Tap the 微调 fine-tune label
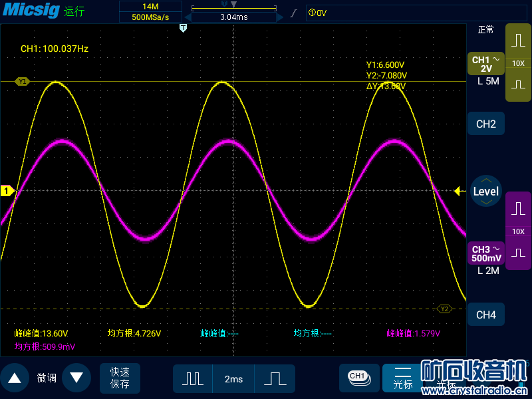The image size is (532, 399). tap(47, 378)
